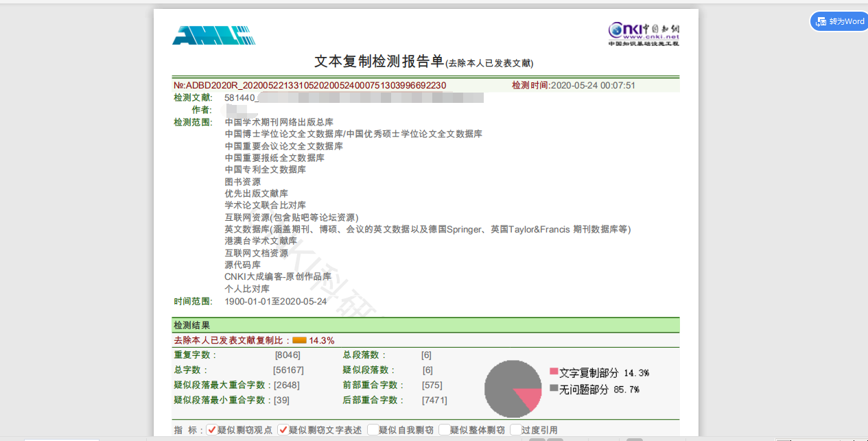Image resolution: width=868 pixels, height=441 pixels.
Task: Enable the 疑似自我剽窃 checkbox
Action: tap(373, 430)
